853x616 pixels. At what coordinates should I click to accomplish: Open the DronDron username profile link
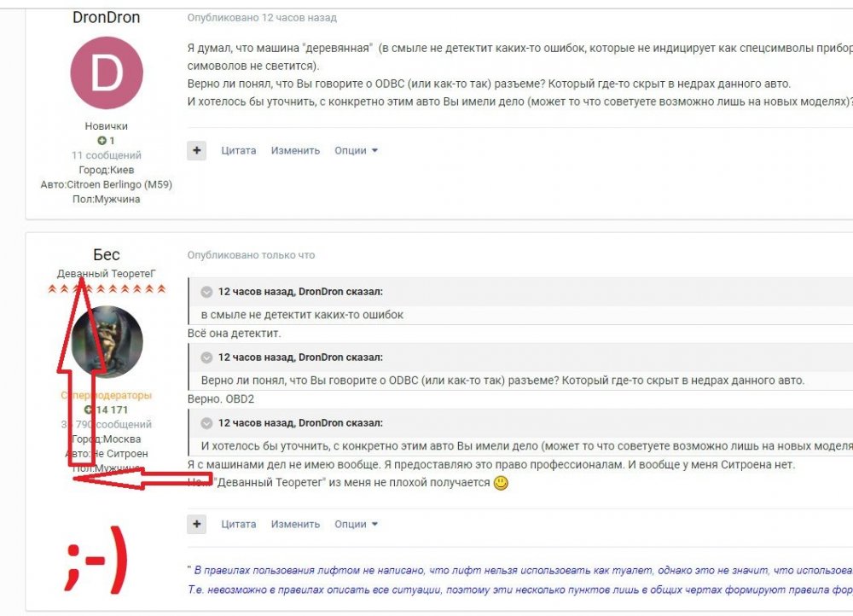(107, 17)
